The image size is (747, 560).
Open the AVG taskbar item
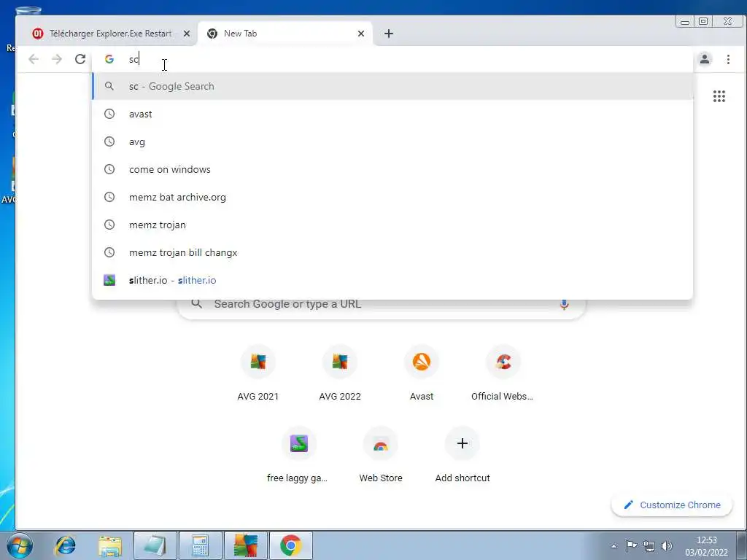click(246, 545)
